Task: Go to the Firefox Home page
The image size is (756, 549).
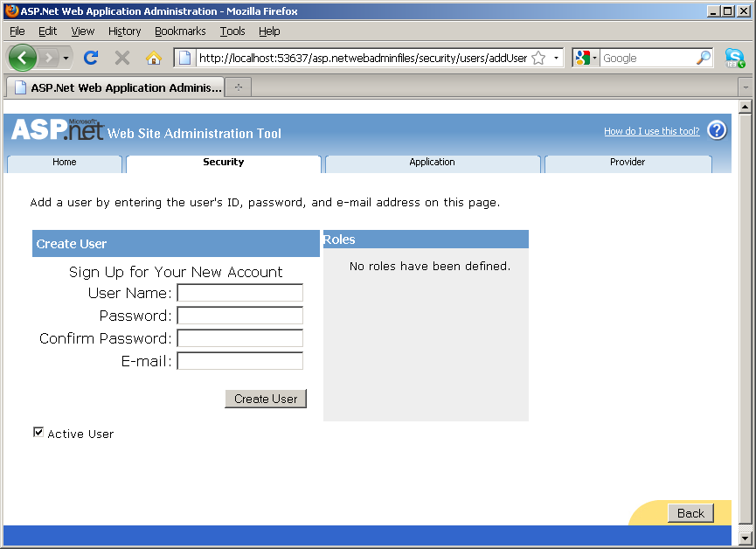Action: 154,58
